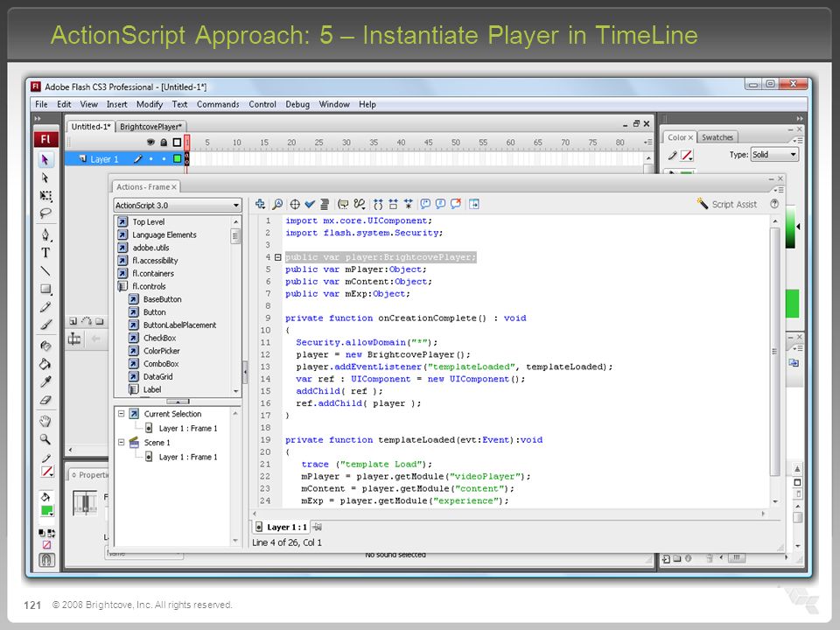Click Insert a target path icon
Image resolution: width=840 pixels, height=630 pixels.
coord(295,204)
